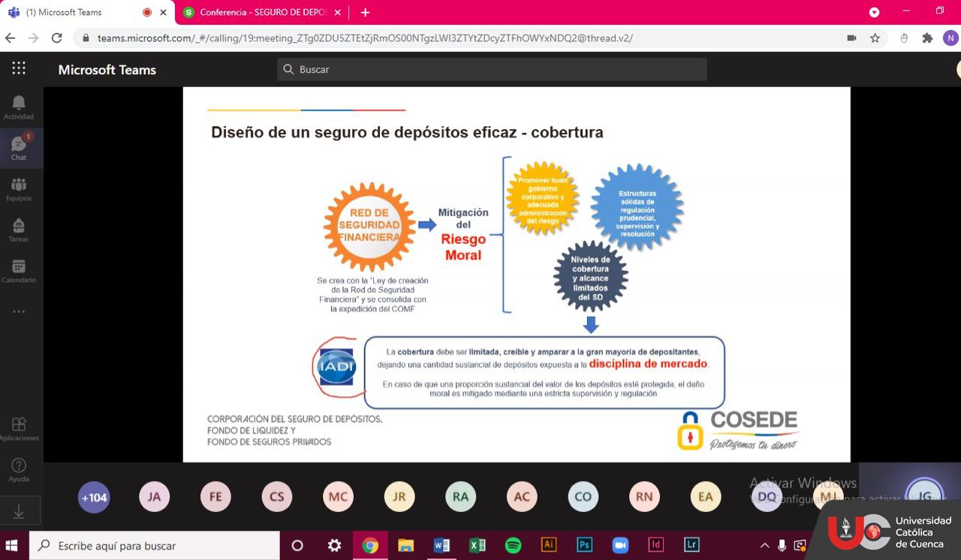Open Zoom from the taskbar
Screen dimensions: 961x560
tap(620, 546)
